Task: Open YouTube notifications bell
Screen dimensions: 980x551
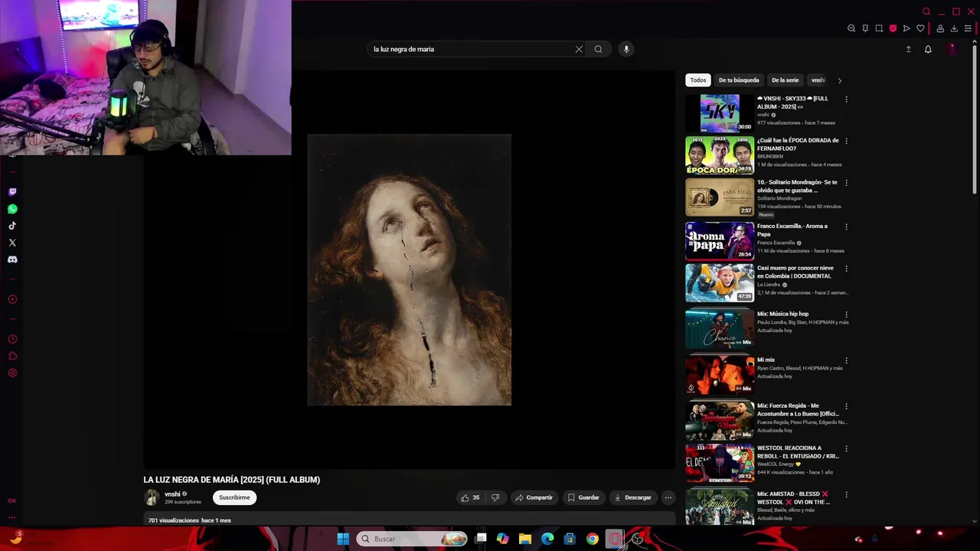Action: coord(928,49)
